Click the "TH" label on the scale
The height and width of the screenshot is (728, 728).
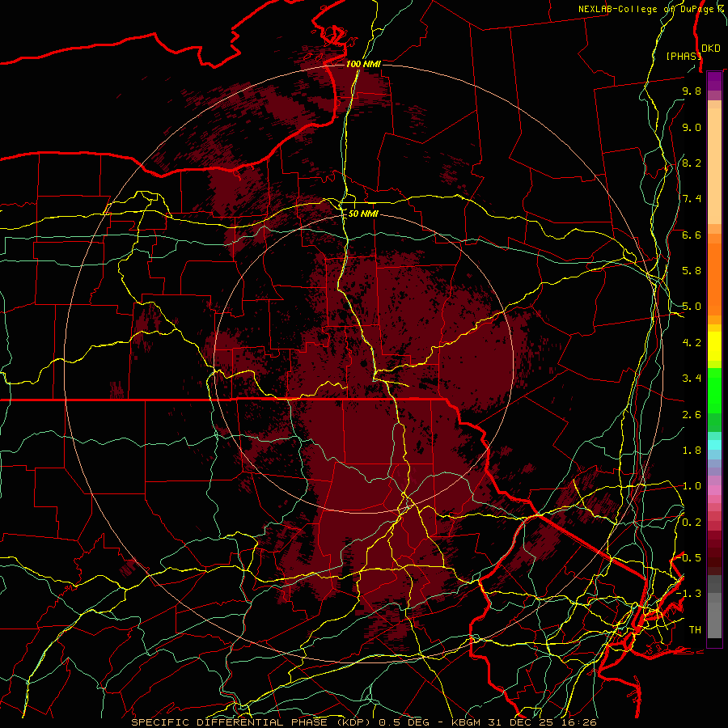click(695, 630)
